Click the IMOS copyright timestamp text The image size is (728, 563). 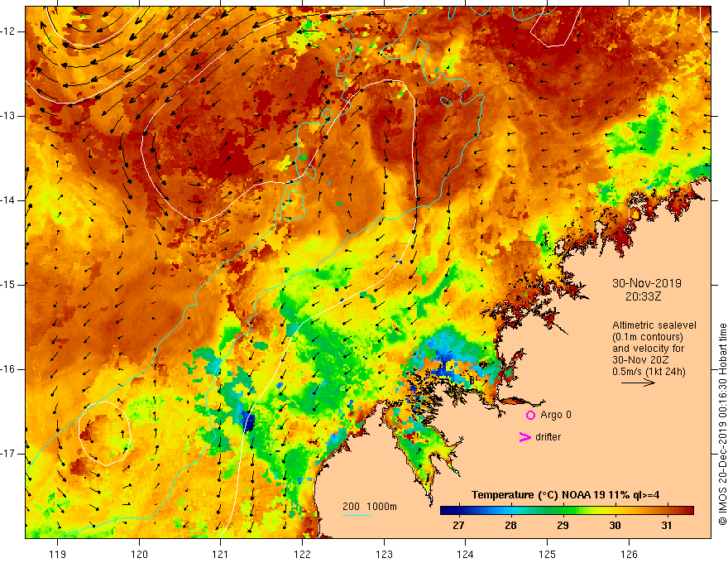coord(722,425)
